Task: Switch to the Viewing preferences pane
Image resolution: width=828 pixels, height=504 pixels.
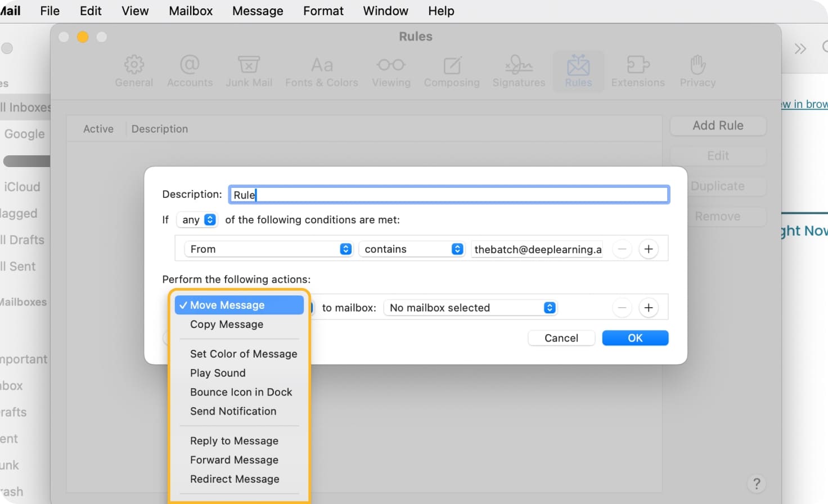Action: [391, 70]
